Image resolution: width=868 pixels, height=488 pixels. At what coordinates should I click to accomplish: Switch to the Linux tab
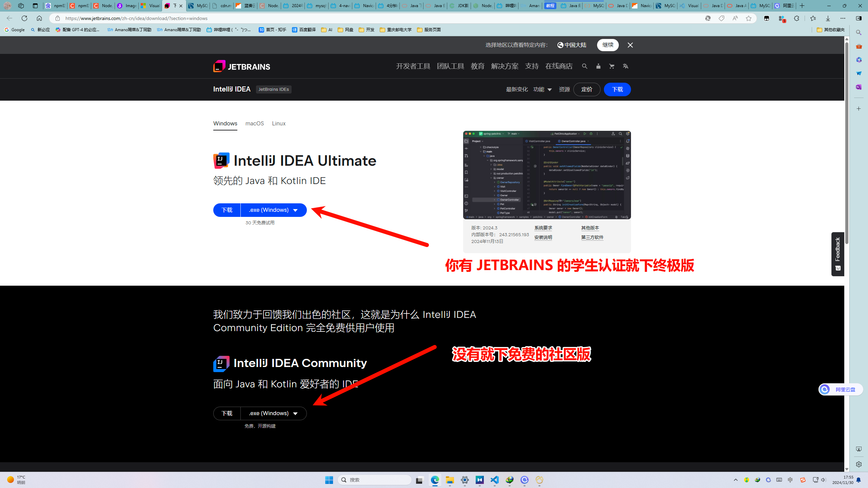point(279,123)
